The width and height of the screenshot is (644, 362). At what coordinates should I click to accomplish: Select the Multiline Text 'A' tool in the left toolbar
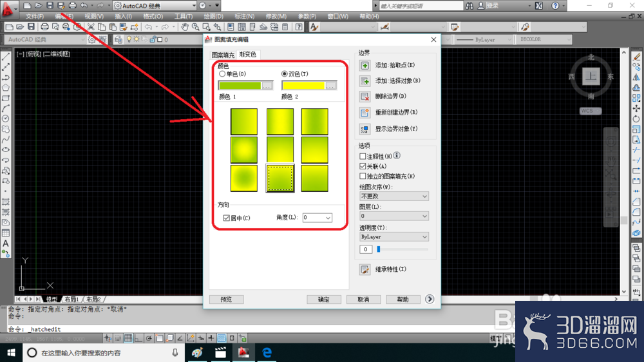[x=6, y=243]
